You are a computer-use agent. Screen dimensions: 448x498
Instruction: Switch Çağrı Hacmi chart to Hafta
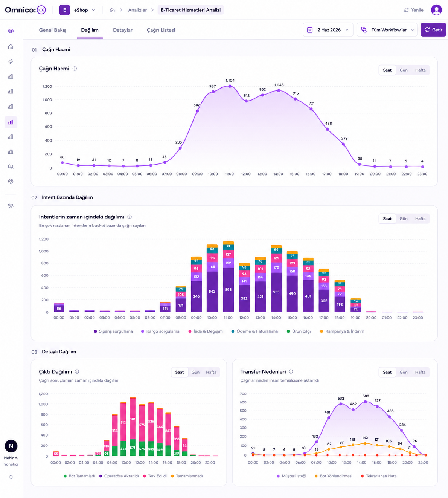tap(420, 70)
